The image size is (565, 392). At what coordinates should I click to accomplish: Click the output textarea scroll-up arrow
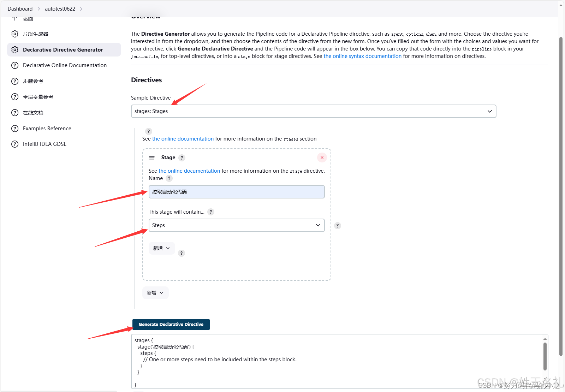click(x=545, y=339)
